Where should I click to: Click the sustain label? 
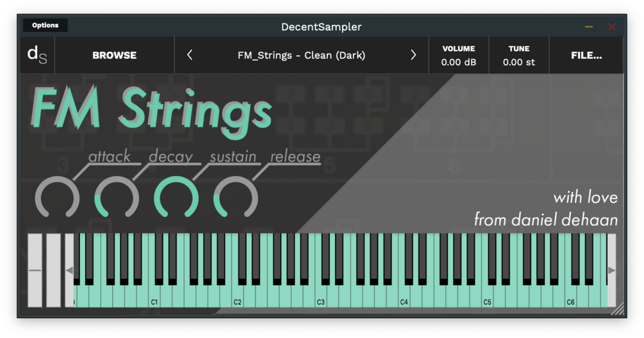233,156
